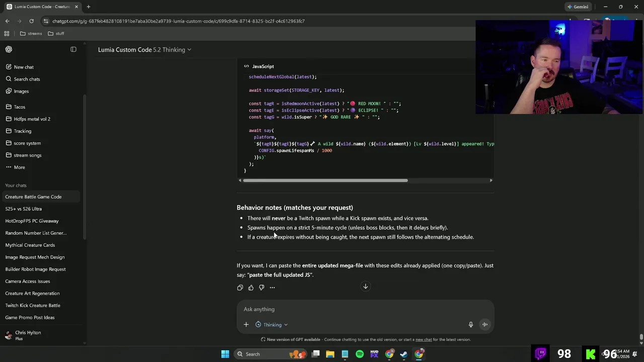644x362 pixels.
Task: Click the code scrollbar right arrow
Action: tap(491, 180)
